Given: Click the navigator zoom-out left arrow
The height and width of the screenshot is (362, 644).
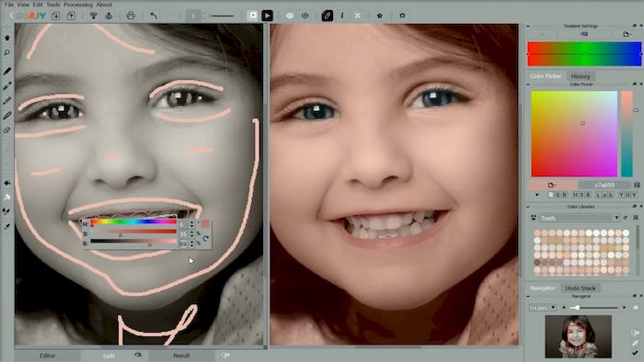Looking at the screenshot, I should click(x=563, y=308).
